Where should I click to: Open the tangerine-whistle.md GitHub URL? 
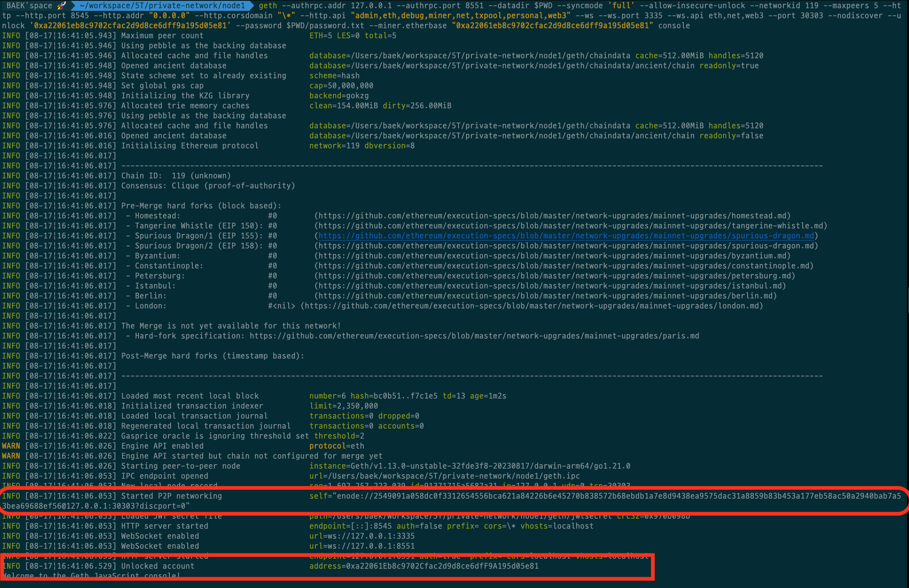pos(571,226)
